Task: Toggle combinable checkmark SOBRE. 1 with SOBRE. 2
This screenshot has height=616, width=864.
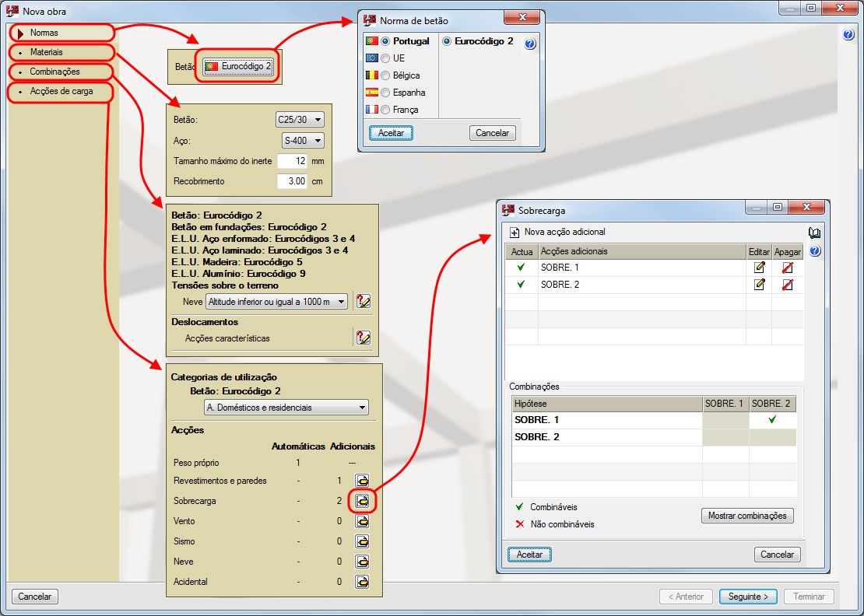Action: click(772, 419)
